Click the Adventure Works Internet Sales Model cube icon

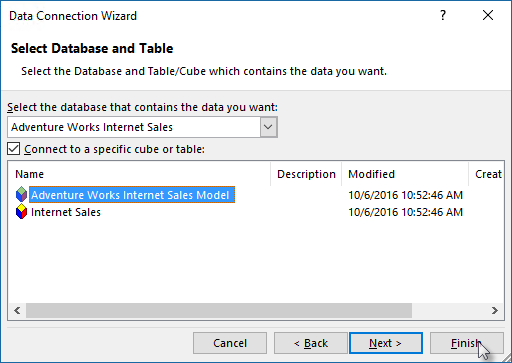click(x=21, y=195)
